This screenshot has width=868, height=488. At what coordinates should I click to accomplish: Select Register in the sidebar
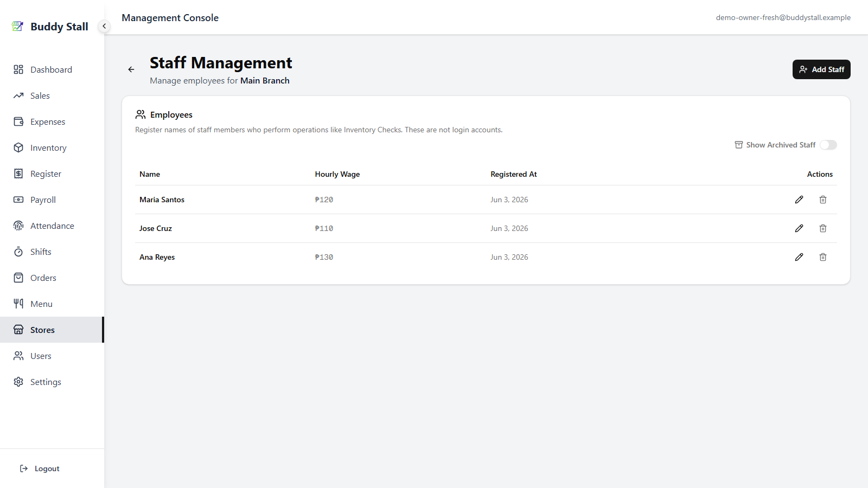click(52, 174)
